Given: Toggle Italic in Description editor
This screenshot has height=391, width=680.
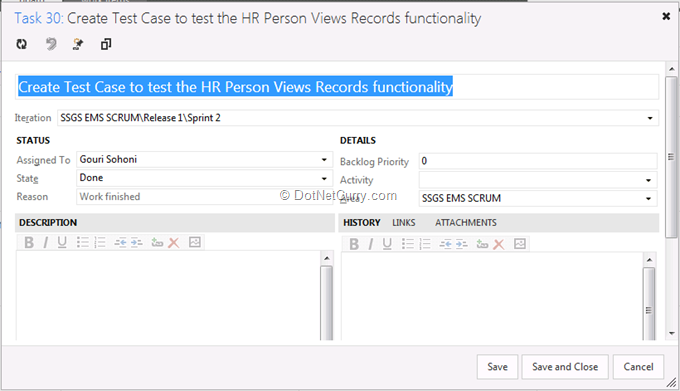Looking at the screenshot, I should click(x=46, y=242).
